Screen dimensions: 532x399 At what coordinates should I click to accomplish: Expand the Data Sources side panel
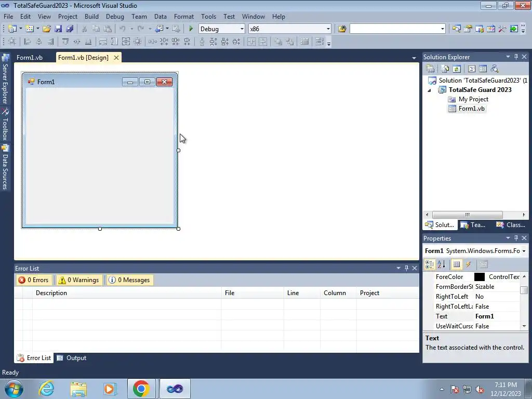(5, 167)
